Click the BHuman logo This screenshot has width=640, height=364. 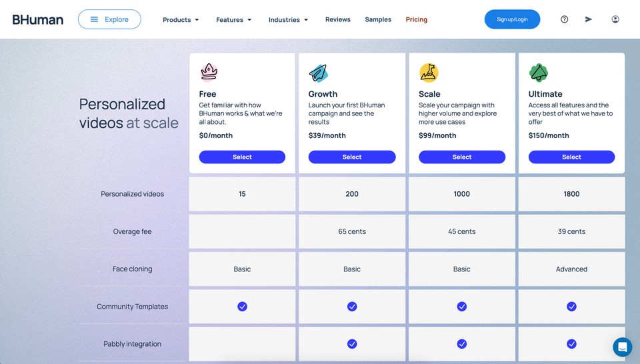pos(37,19)
